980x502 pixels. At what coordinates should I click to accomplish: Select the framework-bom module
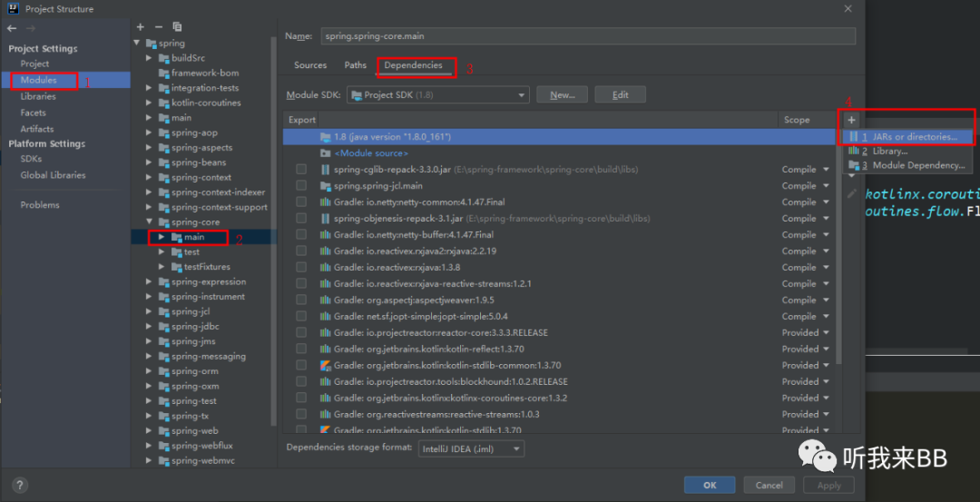click(x=205, y=74)
